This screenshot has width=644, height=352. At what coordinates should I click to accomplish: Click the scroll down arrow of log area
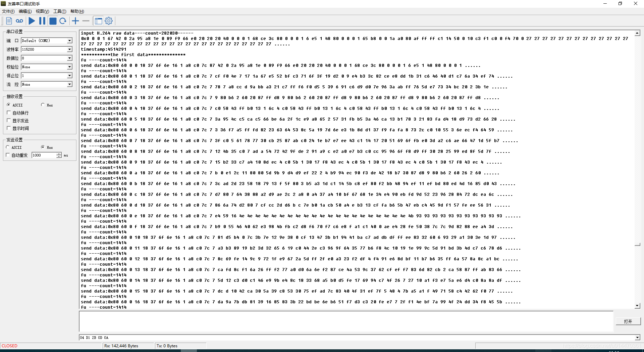[637, 306]
